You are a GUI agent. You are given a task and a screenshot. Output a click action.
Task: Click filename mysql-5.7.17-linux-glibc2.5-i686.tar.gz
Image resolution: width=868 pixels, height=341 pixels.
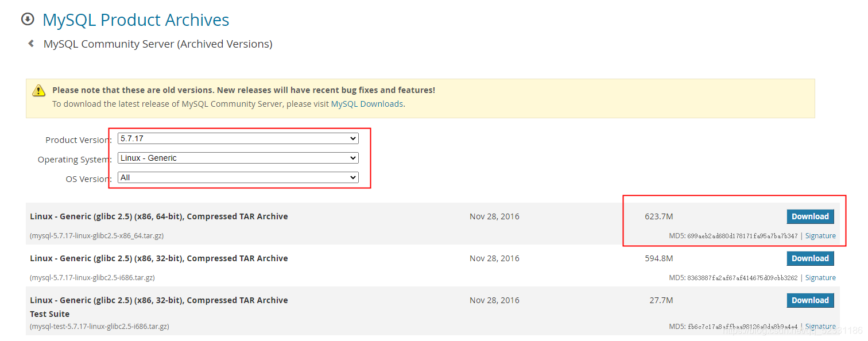92,278
